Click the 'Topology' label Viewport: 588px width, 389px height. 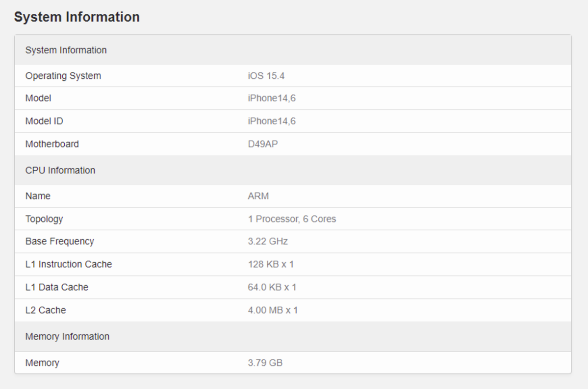pos(44,219)
